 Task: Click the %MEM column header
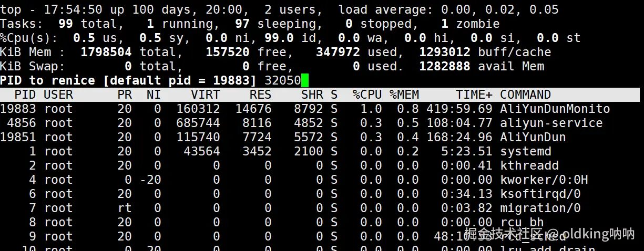pos(404,95)
